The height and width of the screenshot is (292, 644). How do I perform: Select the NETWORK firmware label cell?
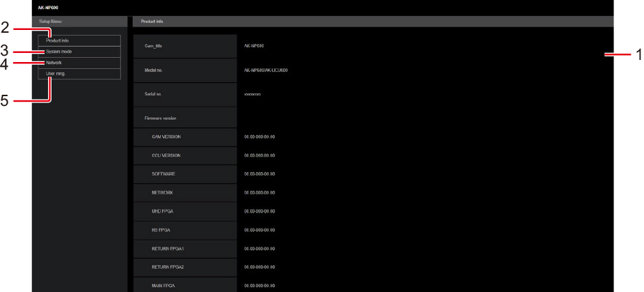(x=185, y=192)
